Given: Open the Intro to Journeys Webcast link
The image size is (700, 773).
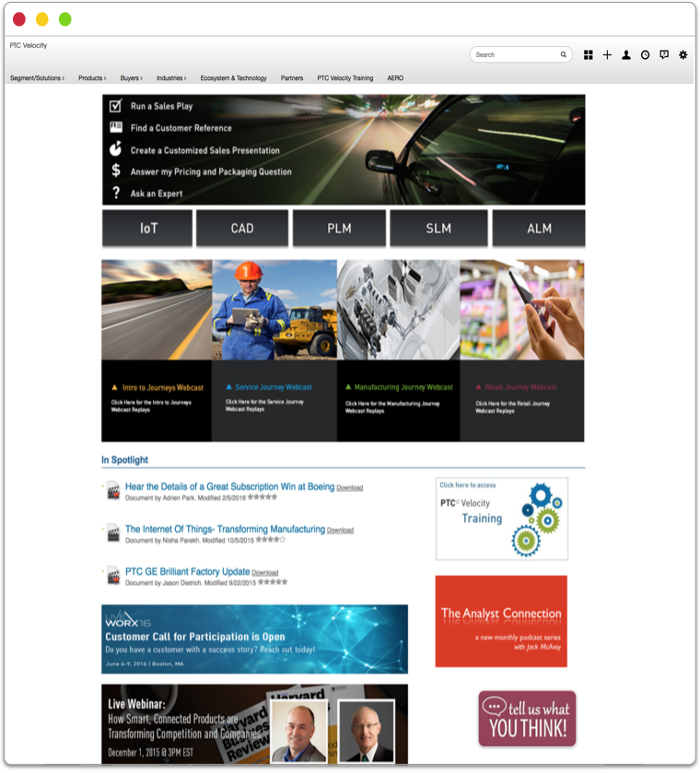Looking at the screenshot, I should click(x=163, y=388).
